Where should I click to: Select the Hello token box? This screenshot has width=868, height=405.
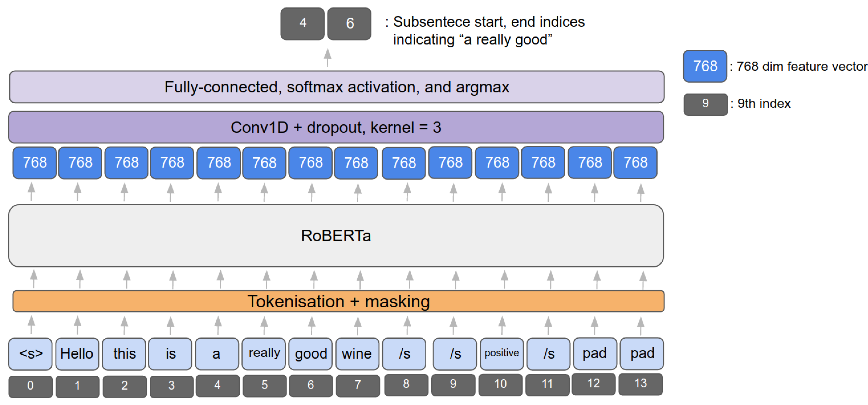click(77, 353)
